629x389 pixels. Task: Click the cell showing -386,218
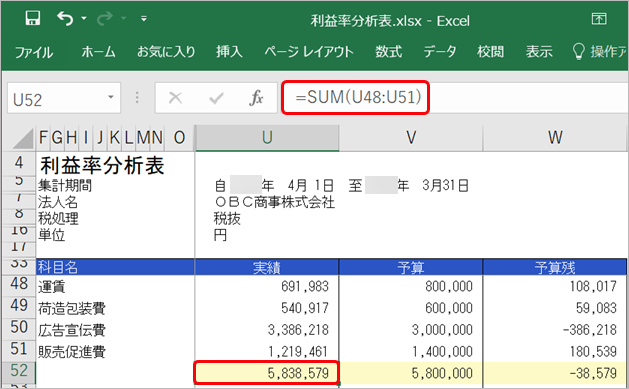tap(555, 330)
